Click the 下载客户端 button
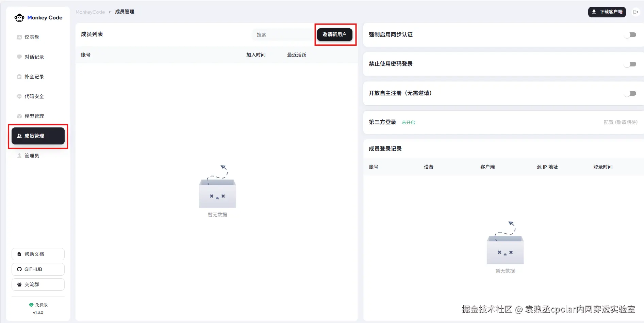This screenshot has width=644, height=323. tap(607, 12)
